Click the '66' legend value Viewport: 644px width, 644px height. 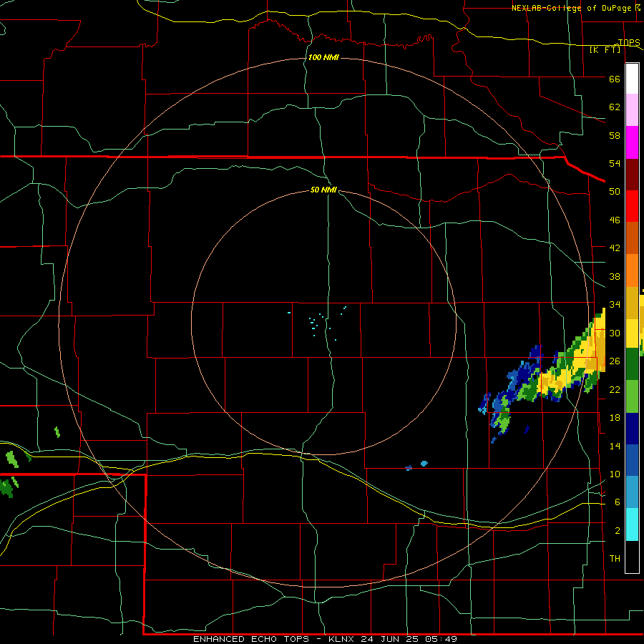tap(615, 79)
